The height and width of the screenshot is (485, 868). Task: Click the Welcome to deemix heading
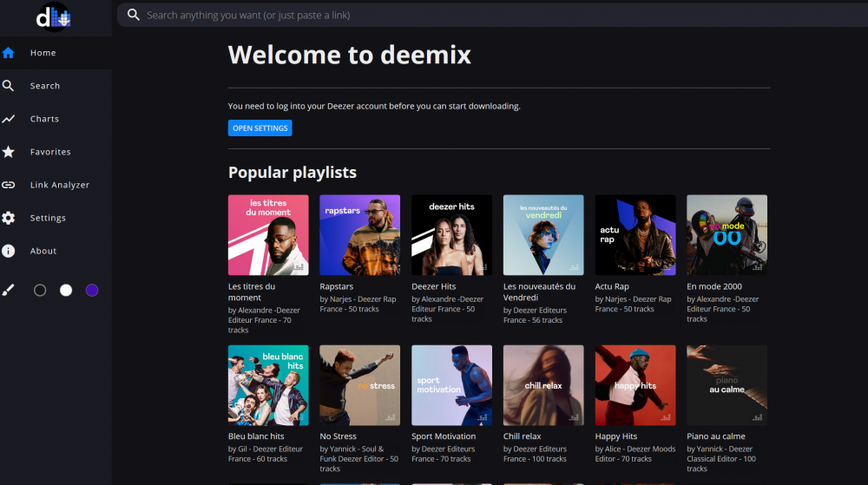[x=350, y=55]
